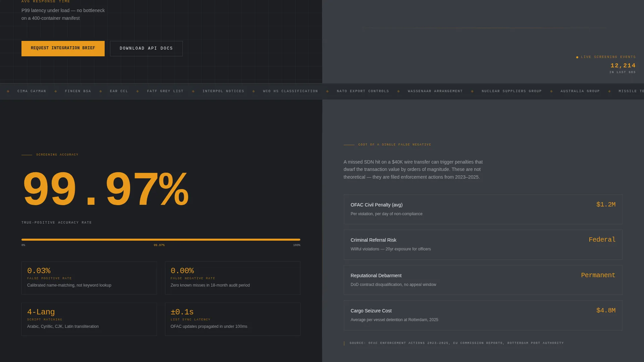This screenshot has width=644, height=362.
Task: Click the Permanent debarment value
Action: pos(598,275)
